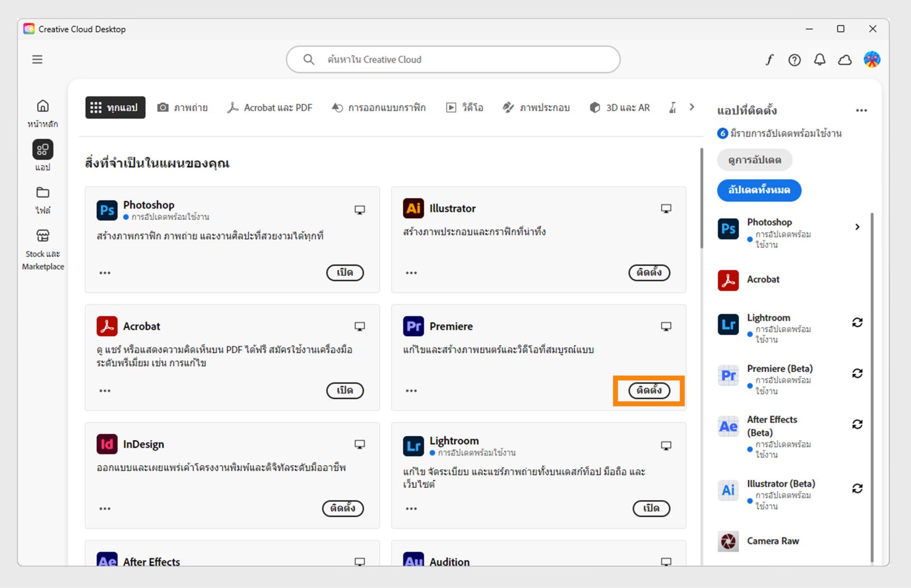Click the After Effects card title

point(151,561)
